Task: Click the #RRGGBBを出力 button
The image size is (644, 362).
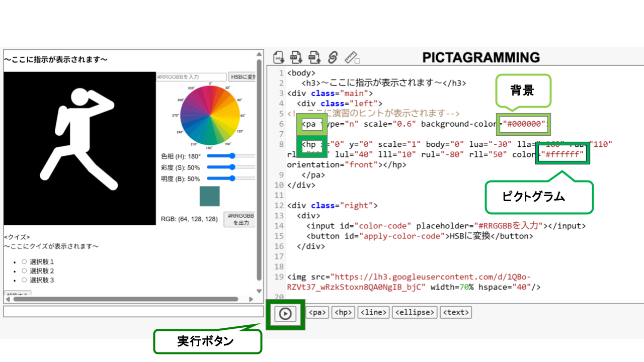Action: click(x=239, y=219)
